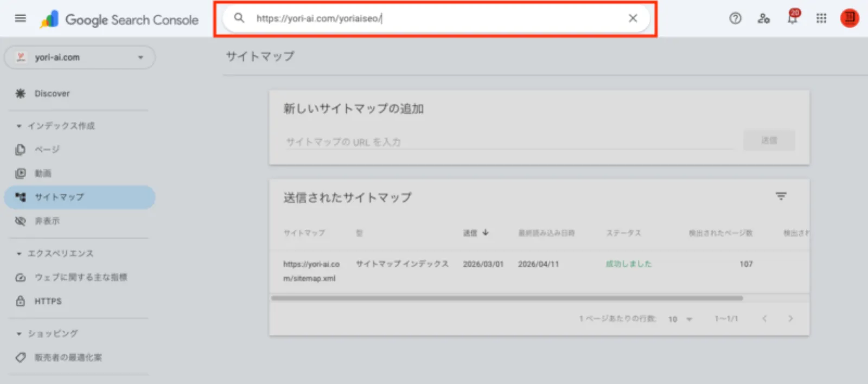Go to the previous table page
This screenshot has height=384, width=868.
pyautogui.click(x=764, y=319)
